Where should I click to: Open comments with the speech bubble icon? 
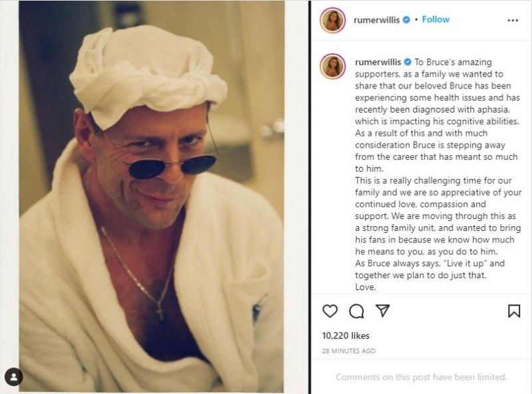pos(356,311)
